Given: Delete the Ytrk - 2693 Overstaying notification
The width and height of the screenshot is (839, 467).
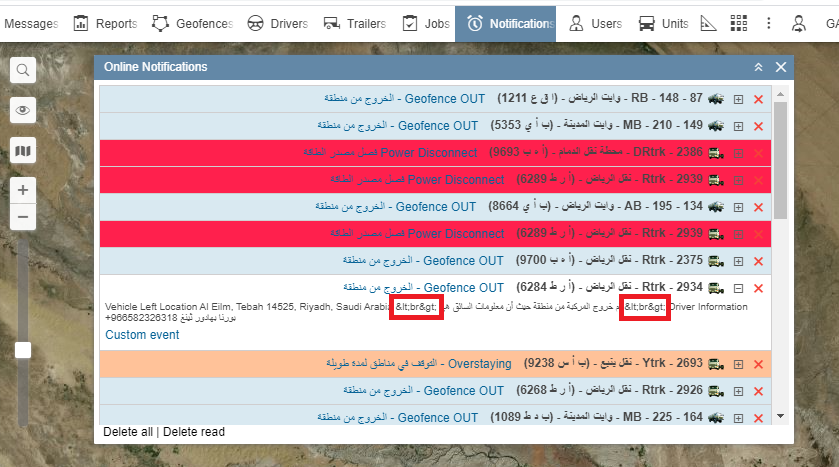Looking at the screenshot, I should [758, 364].
